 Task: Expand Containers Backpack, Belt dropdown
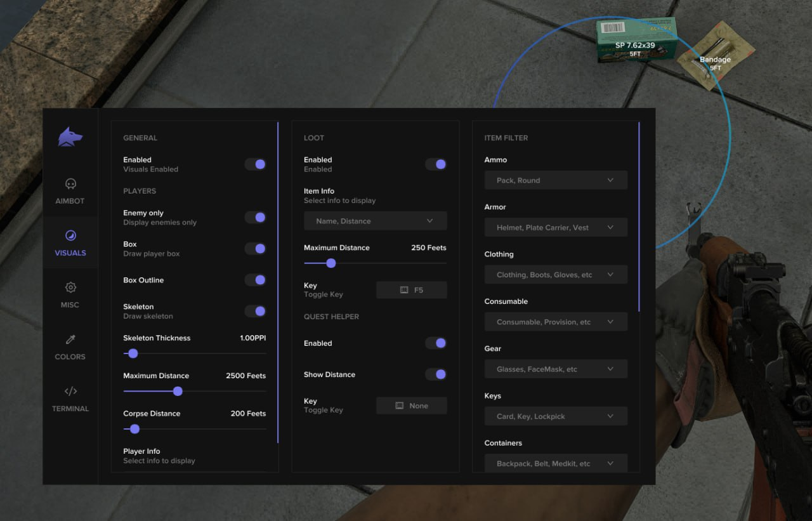click(x=556, y=463)
